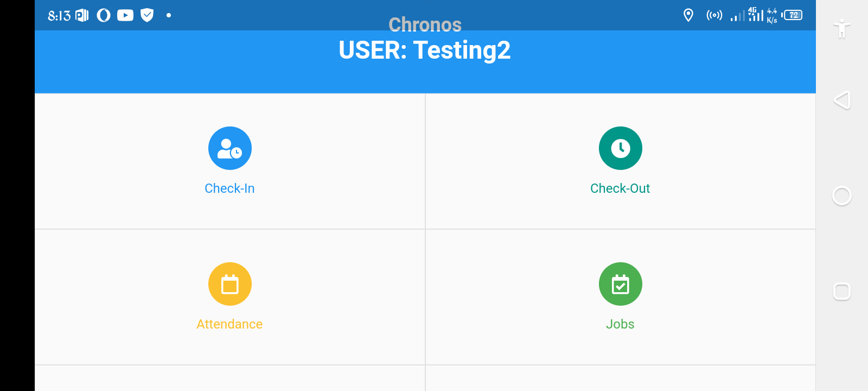This screenshot has width=868, height=391.
Task: Tap the Opera browser notification icon
Action: [x=104, y=15]
